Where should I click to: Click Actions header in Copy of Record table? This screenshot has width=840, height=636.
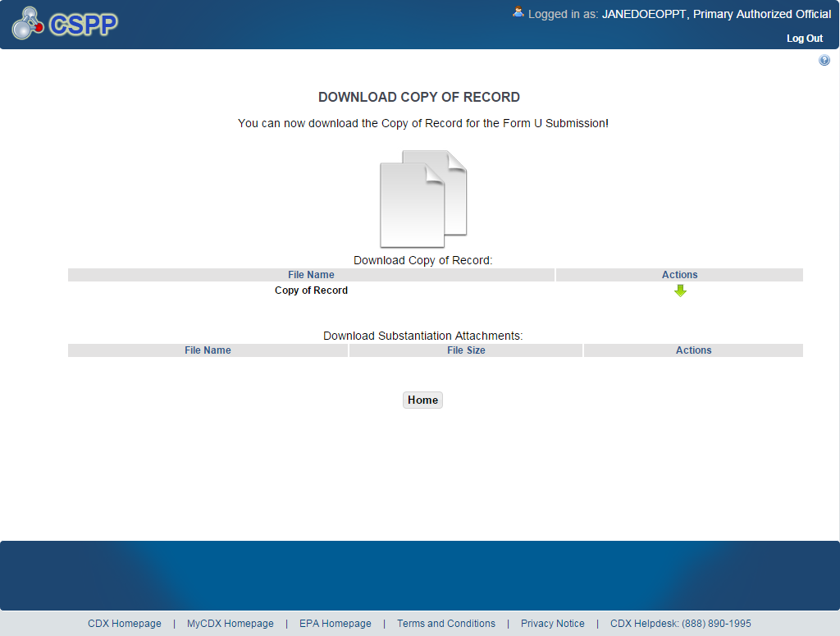(x=679, y=275)
